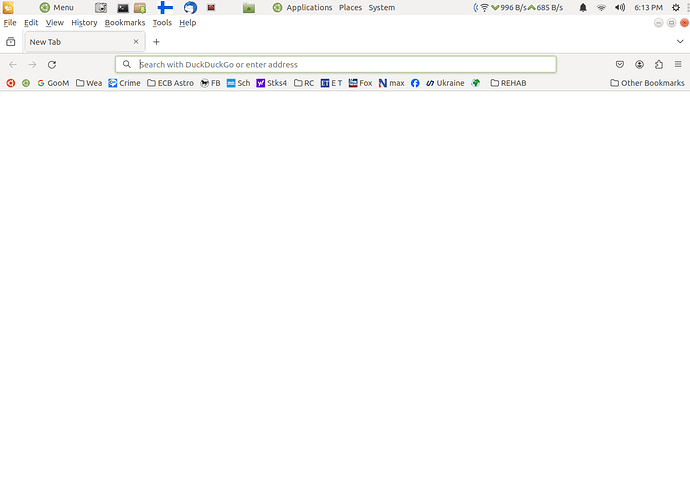
Task: Open the View menu
Action: (55, 23)
